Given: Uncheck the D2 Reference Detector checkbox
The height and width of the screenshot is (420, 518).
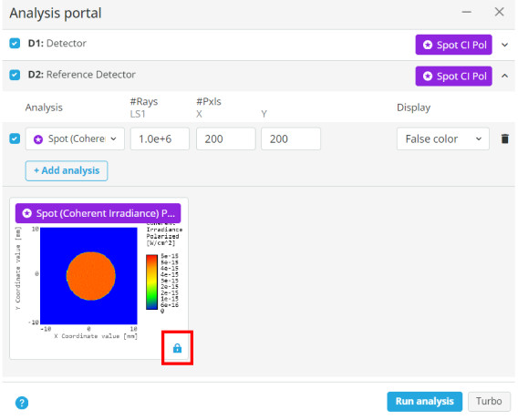Looking at the screenshot, I should click(x=15, y=75).
